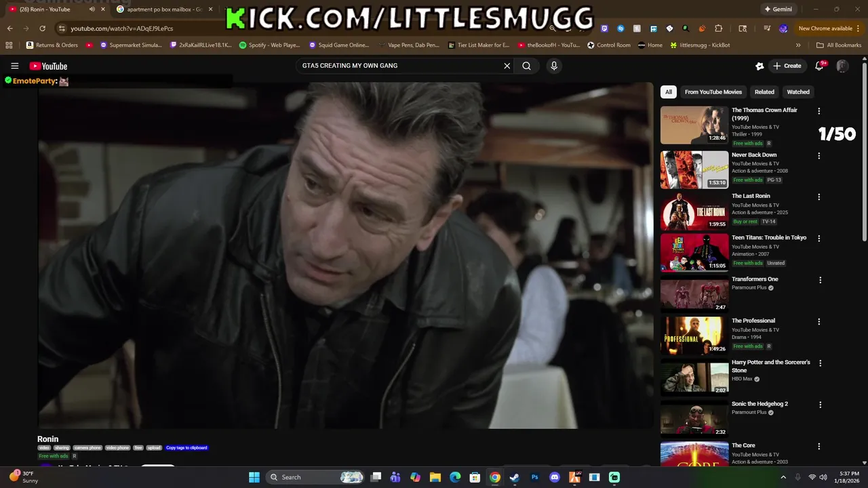Open the volume icon in system tray
The image size is (868, 488).
coord(823,477)
